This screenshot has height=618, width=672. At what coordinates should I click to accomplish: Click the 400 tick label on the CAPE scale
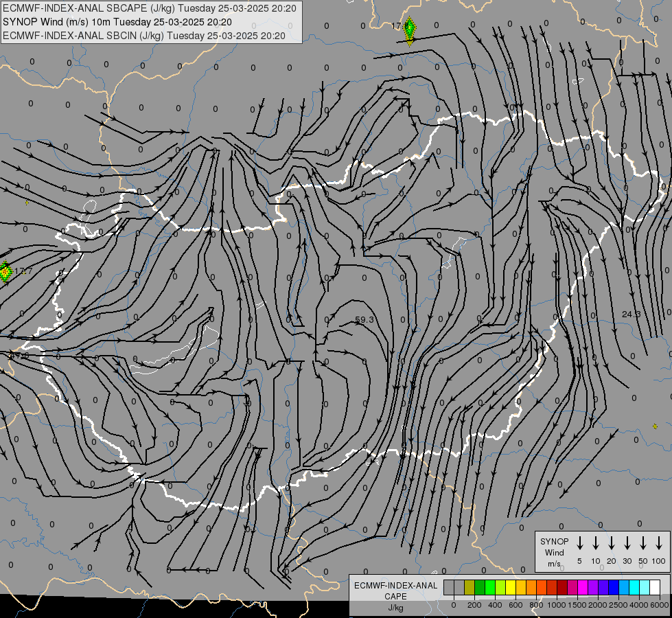[x=495, y=605]
